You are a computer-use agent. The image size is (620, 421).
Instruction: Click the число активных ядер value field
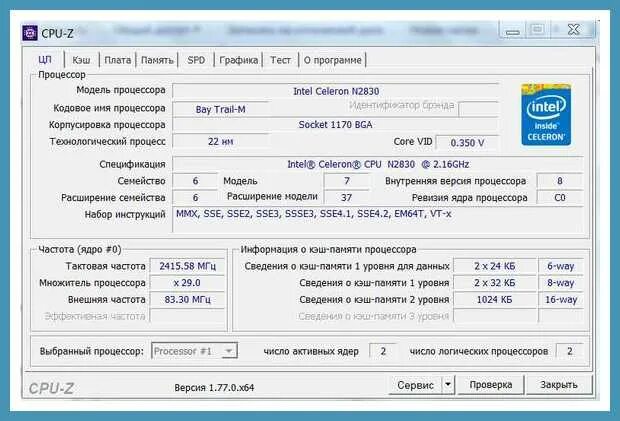click(383, 351)
